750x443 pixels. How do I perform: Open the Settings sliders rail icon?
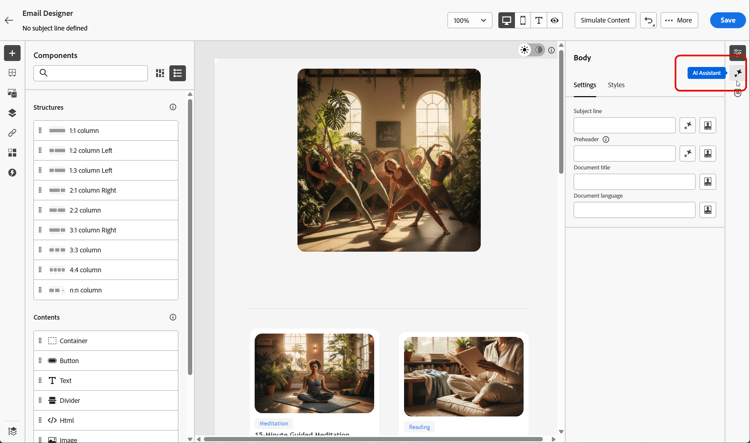click(x=738, y=52)
